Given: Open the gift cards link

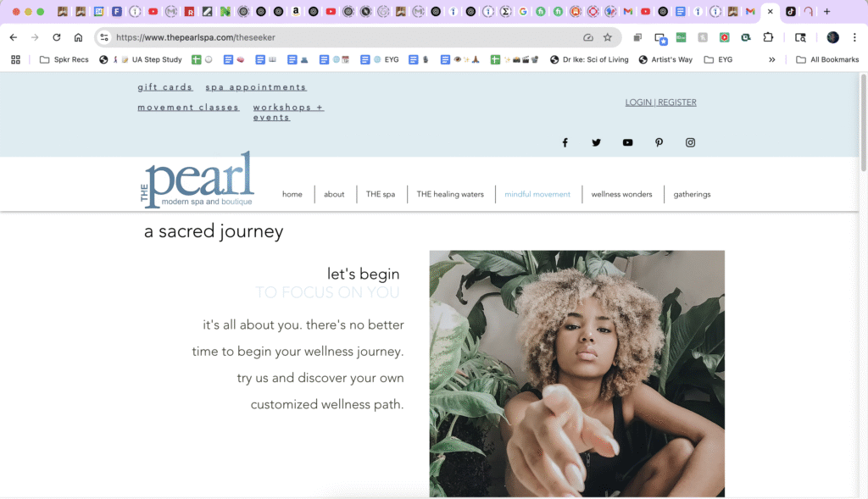Looking at the screenshot, I should 165,87.
